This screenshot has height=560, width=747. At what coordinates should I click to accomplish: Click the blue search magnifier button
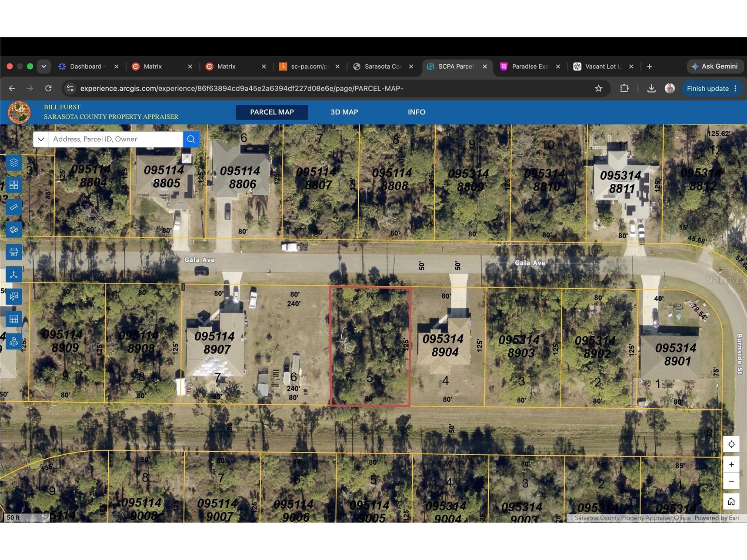click(191, 139)
